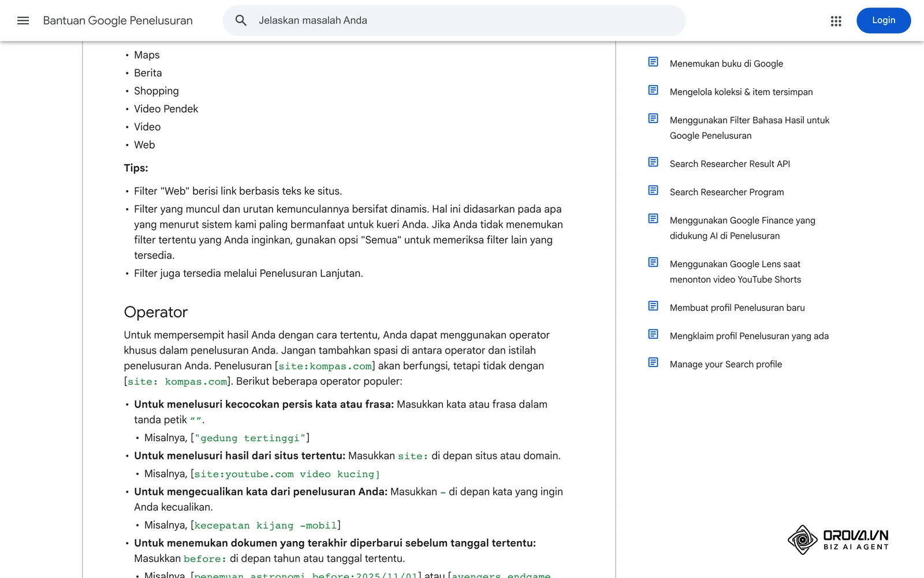Image resolution: width=924 pixels, height=578 pixels.
Task: Open Search Researcher Result API article
Action: coord(730,164)
